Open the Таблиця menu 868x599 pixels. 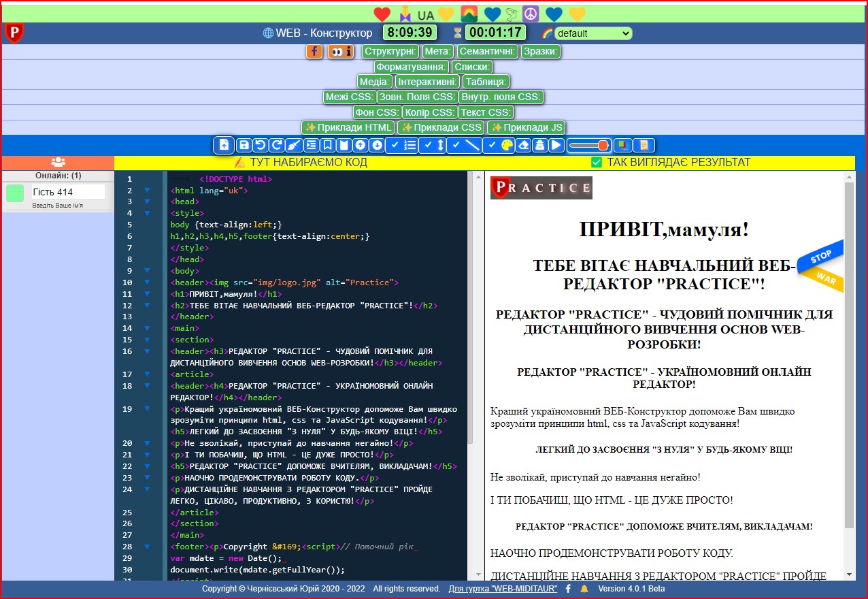click(486, 82)
